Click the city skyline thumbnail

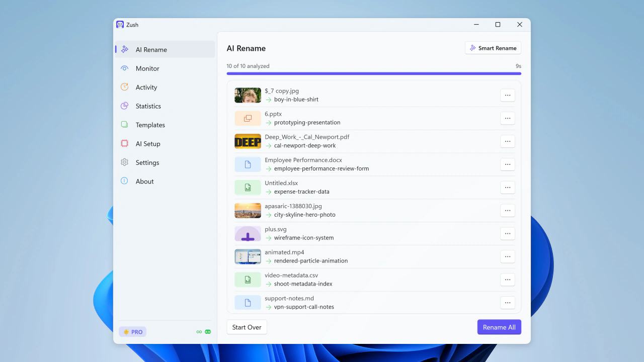(x=248, y=211)
